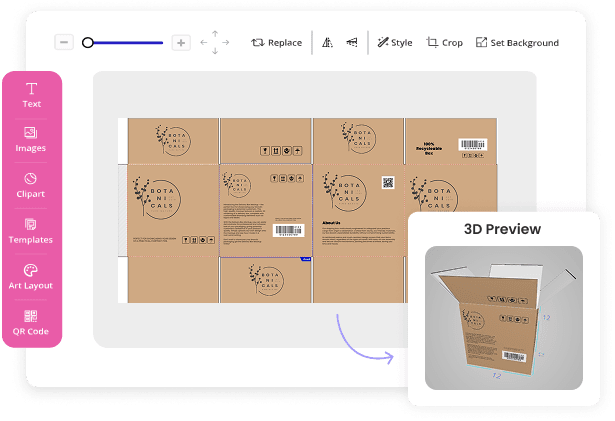Select the top-left flap Botanicals logo
615x421 pixels.
point(173,140)
